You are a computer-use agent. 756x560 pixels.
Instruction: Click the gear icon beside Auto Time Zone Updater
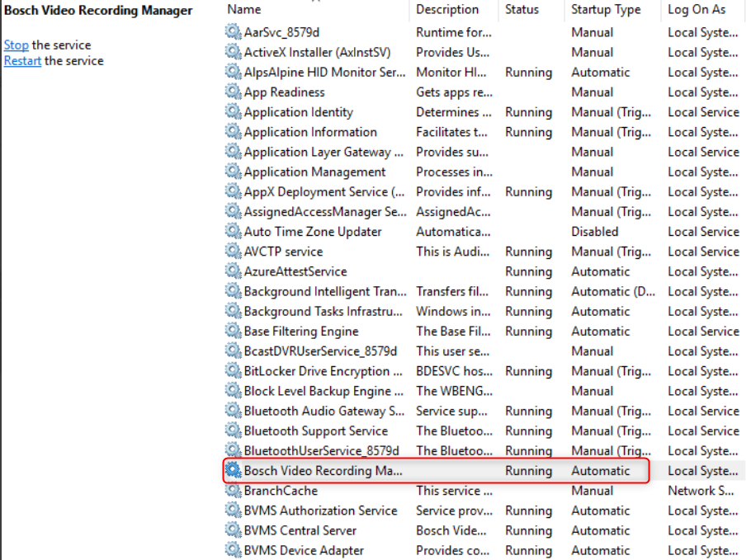tap(234, 231)
